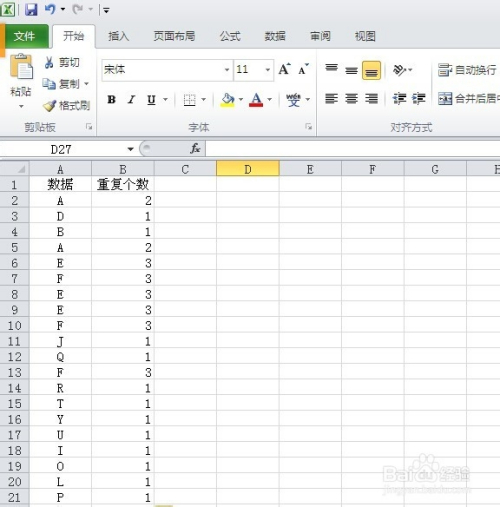The width and height of the screenshot is (500, 507).
Task: Click the align text right icon
Action: pos(371,99)
